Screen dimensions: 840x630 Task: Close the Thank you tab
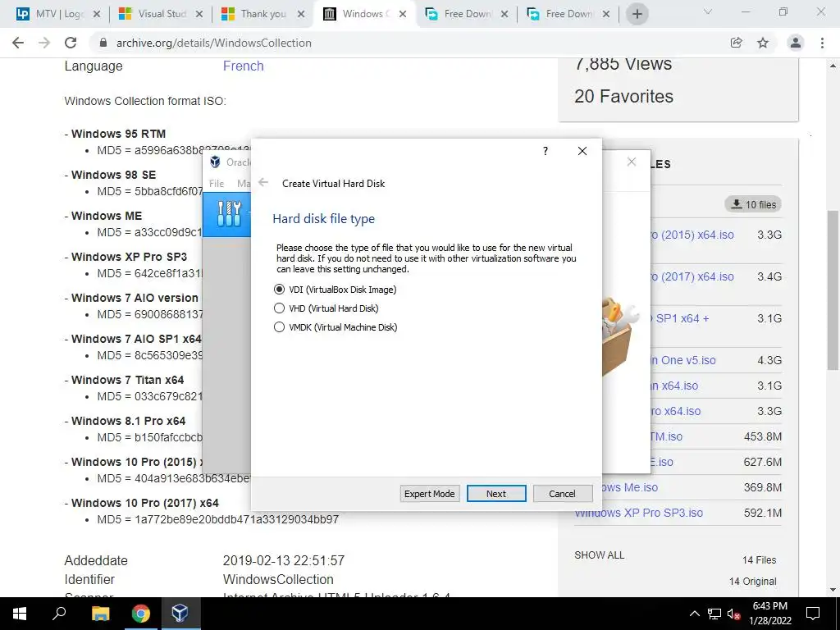(301, 14)
